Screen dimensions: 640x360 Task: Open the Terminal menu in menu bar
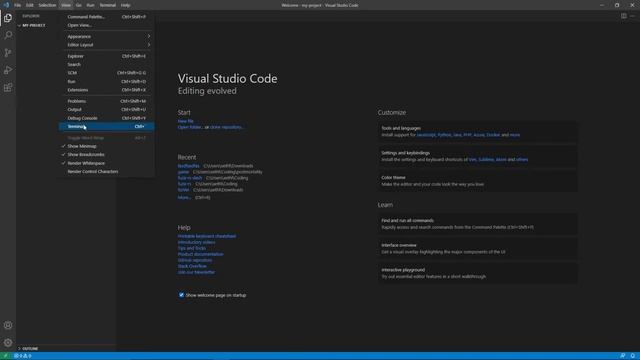coord(108,5)
